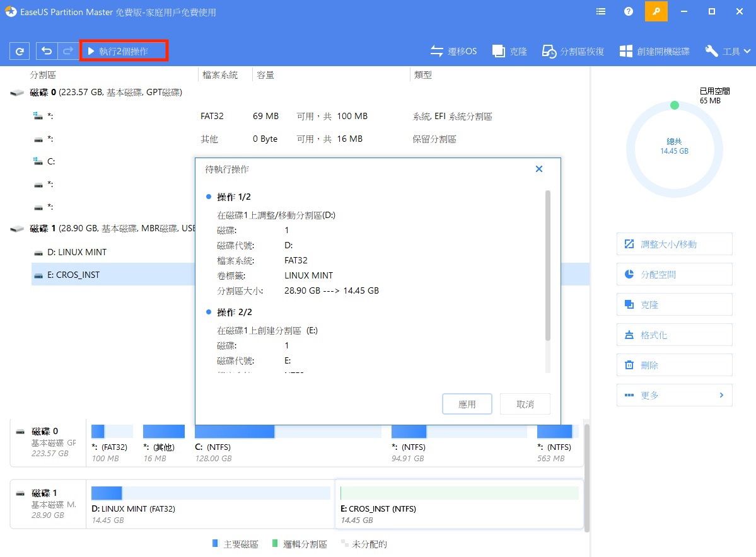Viewport: 756px width, 557px height.
Task: Click the 應用 apply button
Action: coord(467,404)
